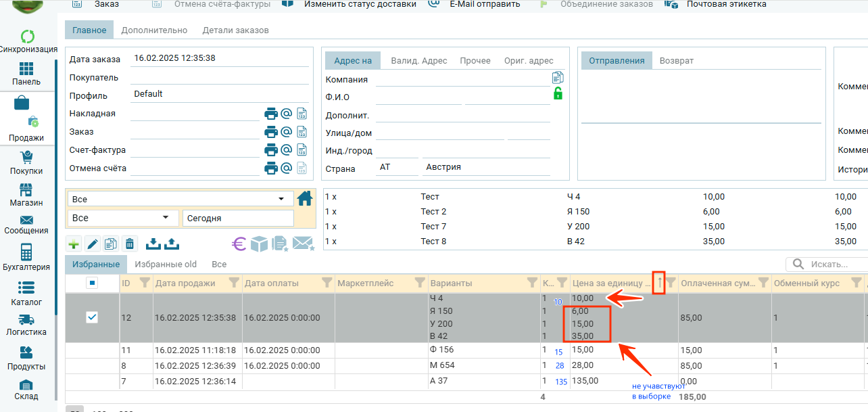Click the green plus add order icon
Screen dimensions: 868x412
(x=74, y=244)
